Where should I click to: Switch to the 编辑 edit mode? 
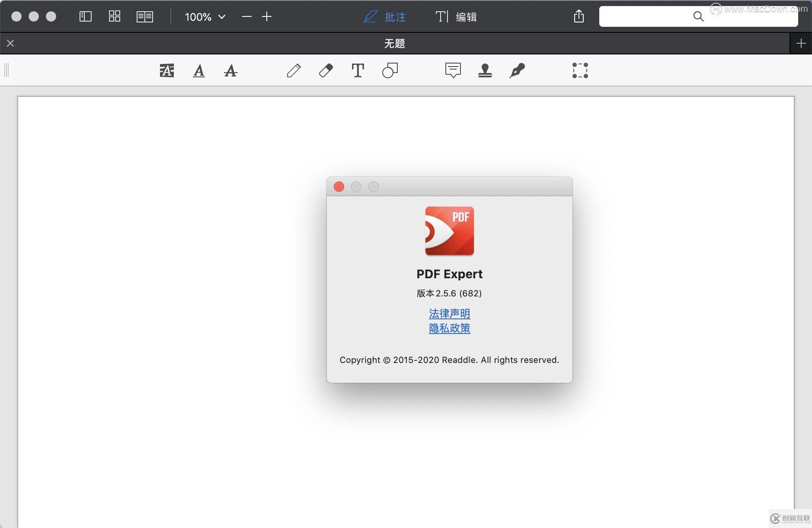456,17
